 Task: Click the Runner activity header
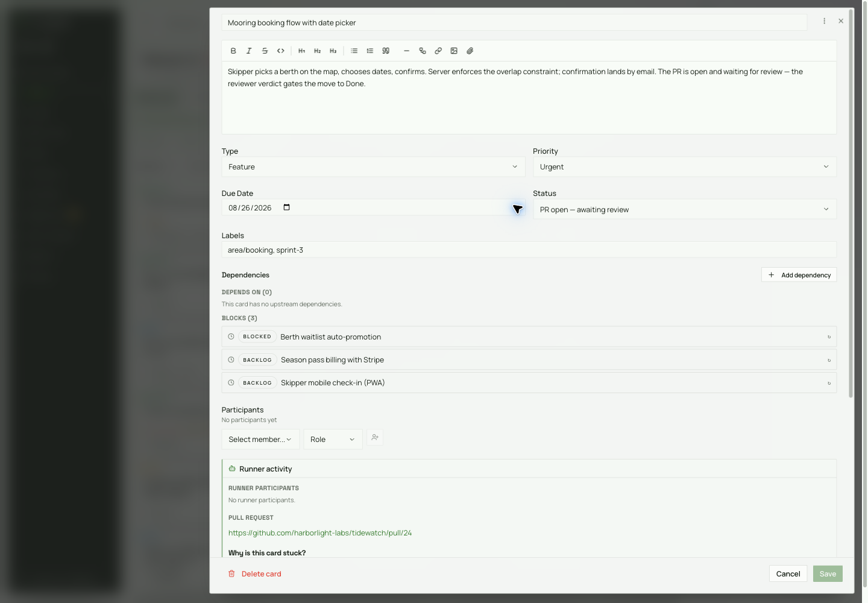click(529, 469)
